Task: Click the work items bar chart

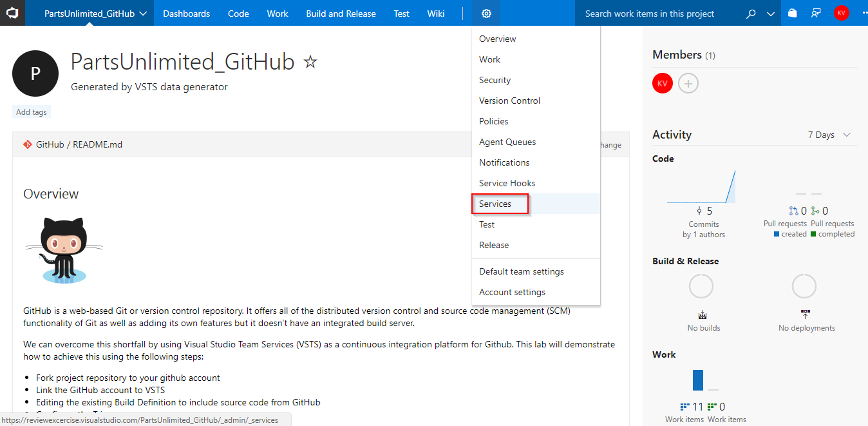Action: pyautogui.click(x=705, y=380)
